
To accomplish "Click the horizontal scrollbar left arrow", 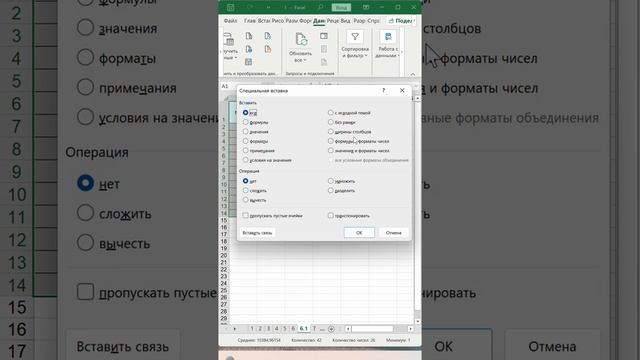I will pyautogui.click(x=348, y=329).
